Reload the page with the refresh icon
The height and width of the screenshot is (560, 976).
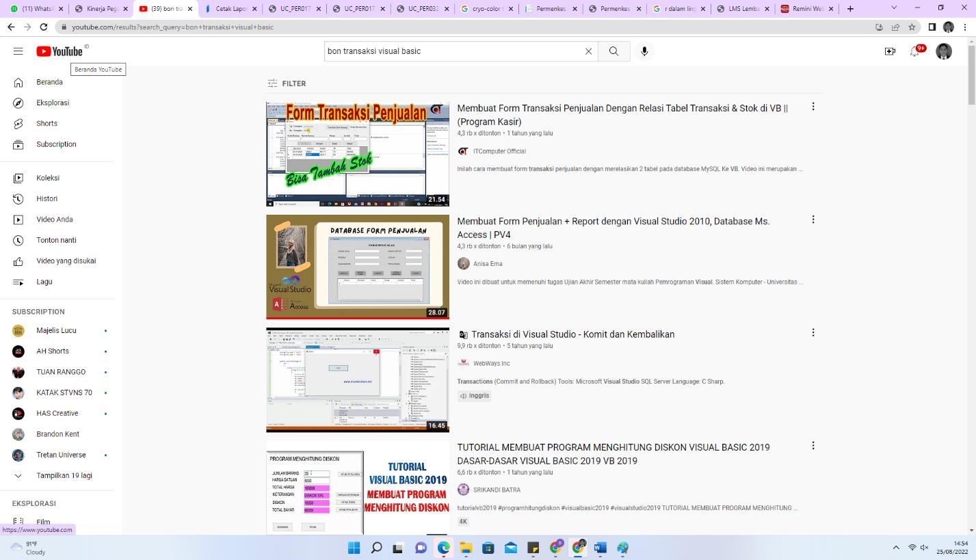(44, 27)
